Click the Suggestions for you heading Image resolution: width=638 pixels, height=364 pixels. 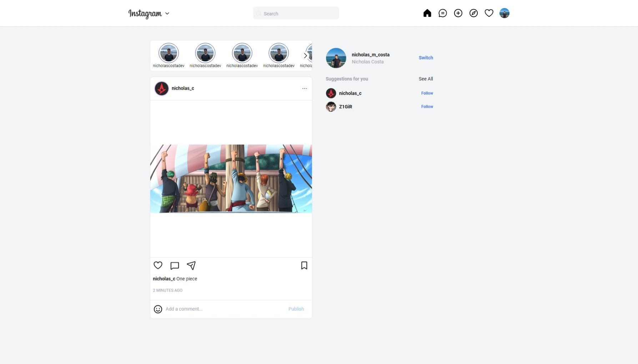[347, 79]
